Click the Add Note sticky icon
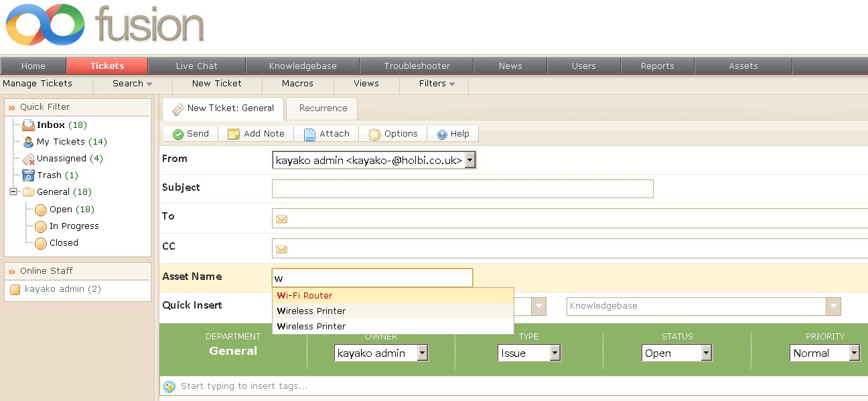The height and width of the screenshot is (401, 868). click(x=234, y=134)
